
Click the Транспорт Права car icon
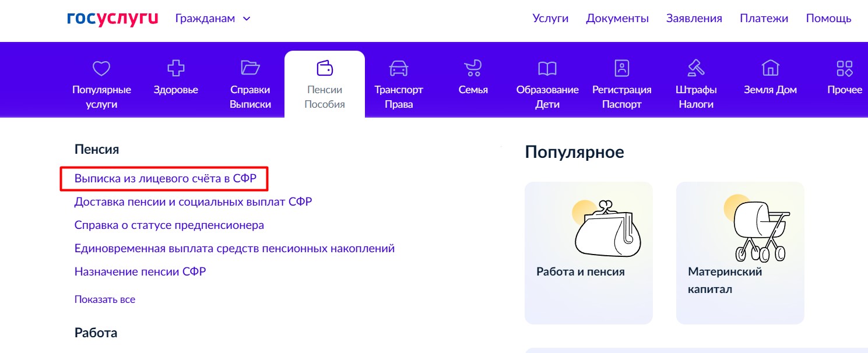pos(399,69)
